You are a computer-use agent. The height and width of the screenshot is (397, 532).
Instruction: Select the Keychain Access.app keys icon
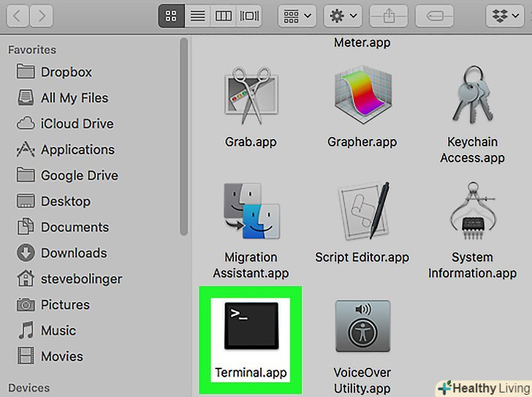tap(473, 94)
